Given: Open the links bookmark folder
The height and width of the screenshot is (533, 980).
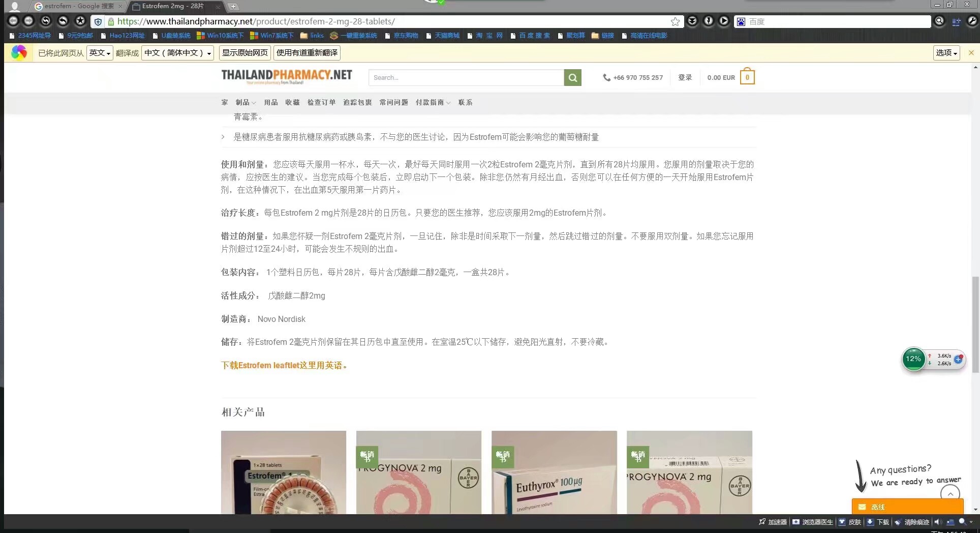Looking at the screenshot, I should click(312, 36).
